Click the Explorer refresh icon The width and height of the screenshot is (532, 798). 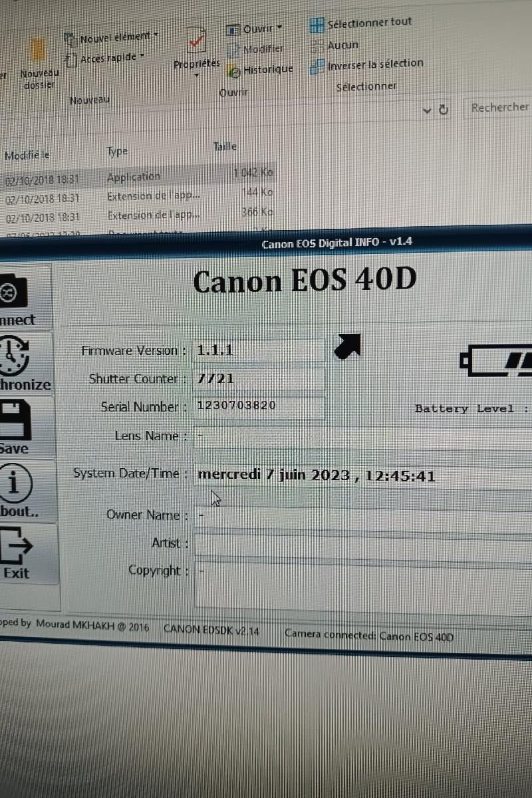(x=444, y=110)
